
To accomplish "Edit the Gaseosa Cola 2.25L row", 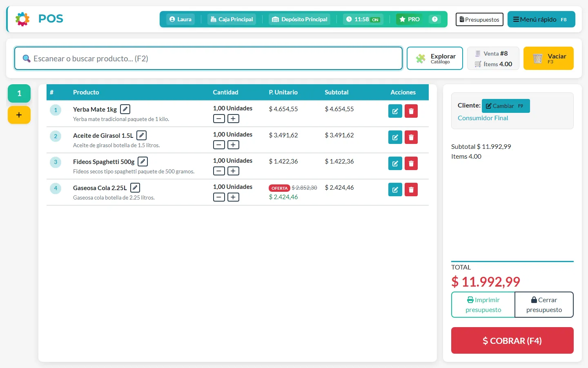I will point(395,190).
